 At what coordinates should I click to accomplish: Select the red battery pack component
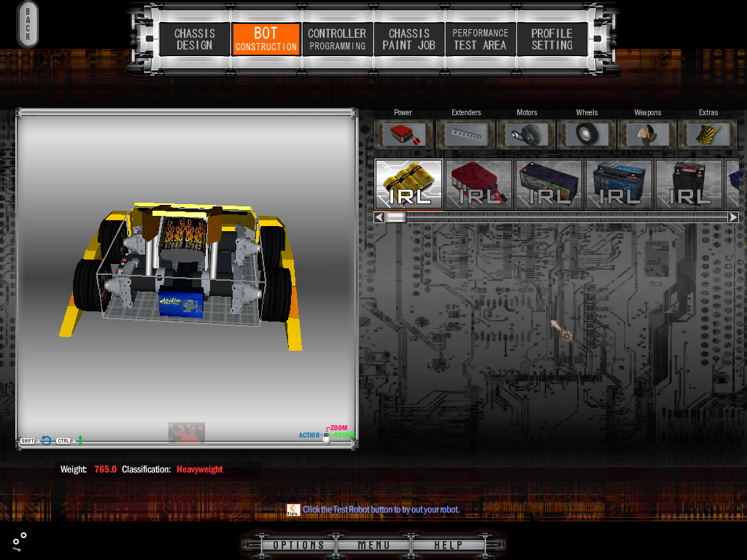(x=479, y=184)
